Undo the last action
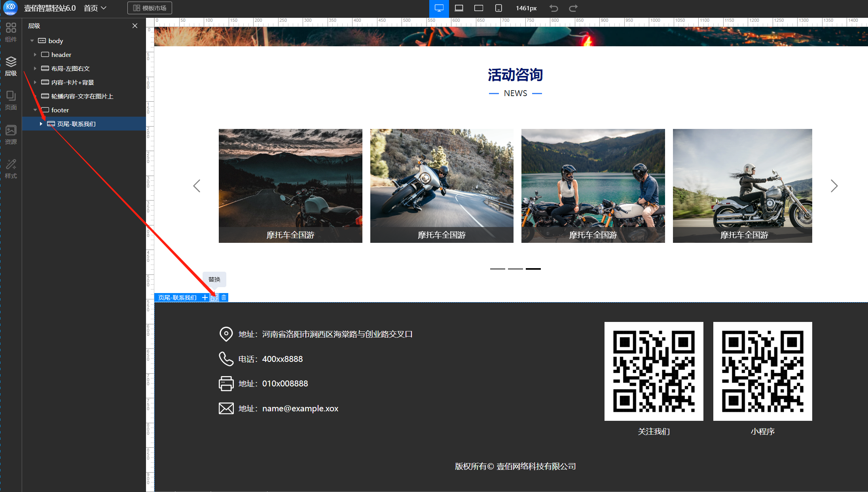This screenshot has width=868, height=492. point(554,8)
